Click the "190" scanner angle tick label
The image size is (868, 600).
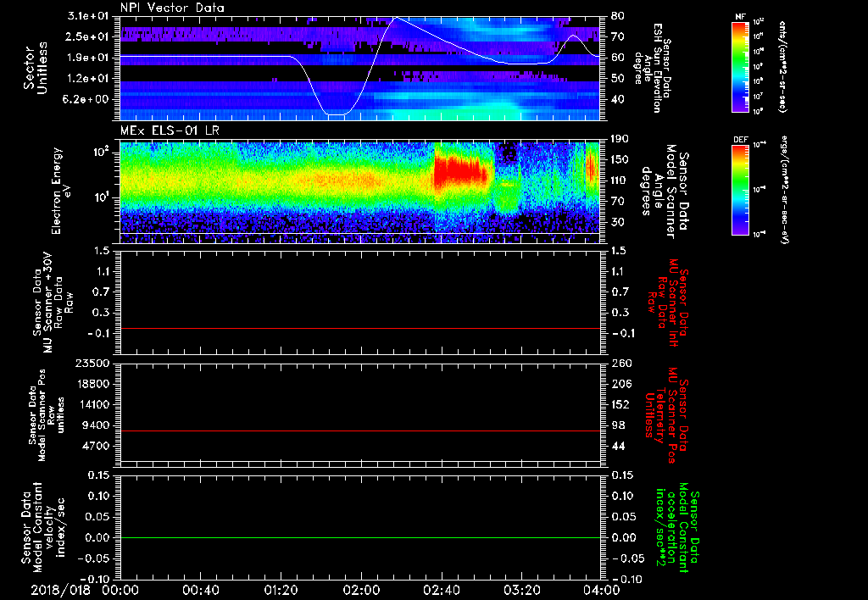[x=620, y=138]
